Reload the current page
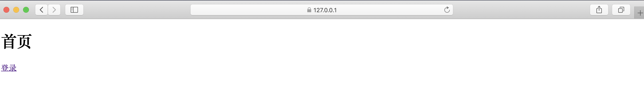Screen dimensions: 644x104 (447, 10)
